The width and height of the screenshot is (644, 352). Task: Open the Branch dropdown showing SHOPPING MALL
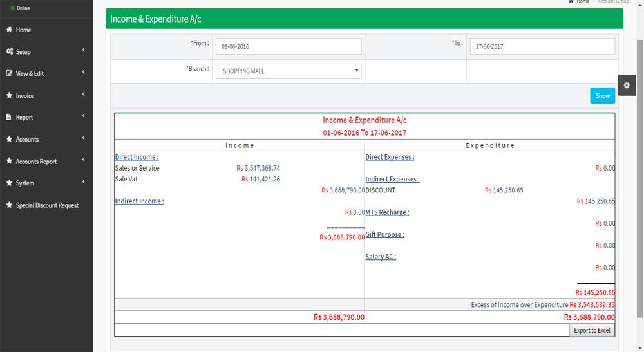289,71
